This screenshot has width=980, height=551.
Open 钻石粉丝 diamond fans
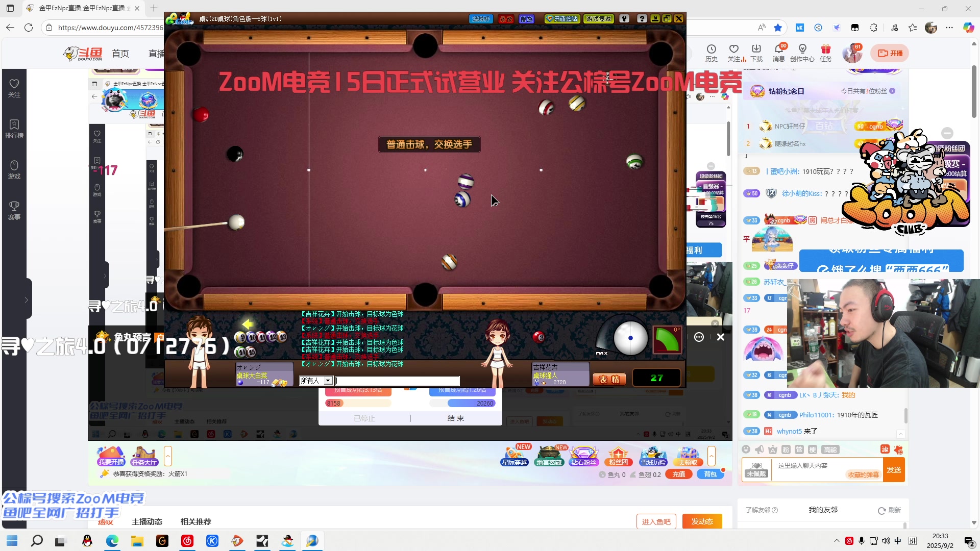coord(584,456)
